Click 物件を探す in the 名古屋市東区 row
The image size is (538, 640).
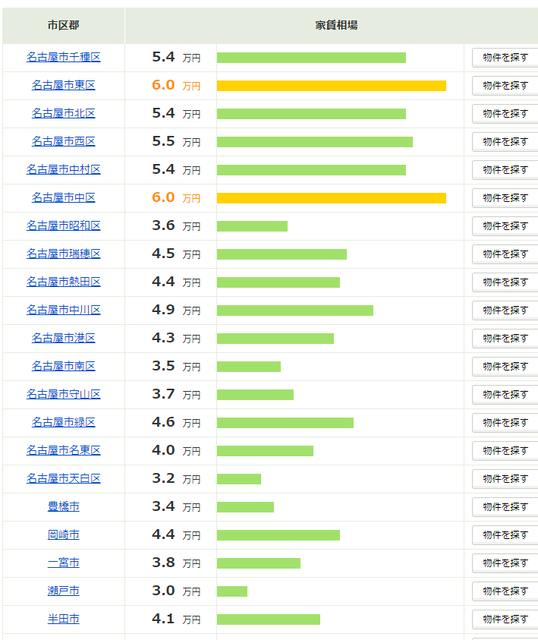(505, 86)
